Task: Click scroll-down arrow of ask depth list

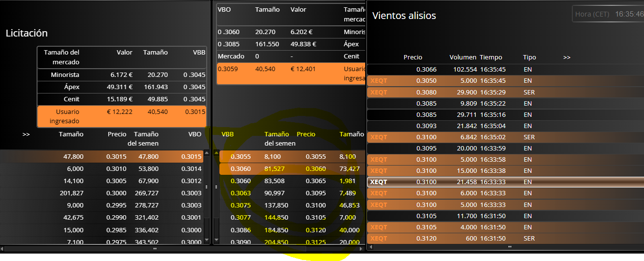Action: pyautogui.click(x=215, y=240)
